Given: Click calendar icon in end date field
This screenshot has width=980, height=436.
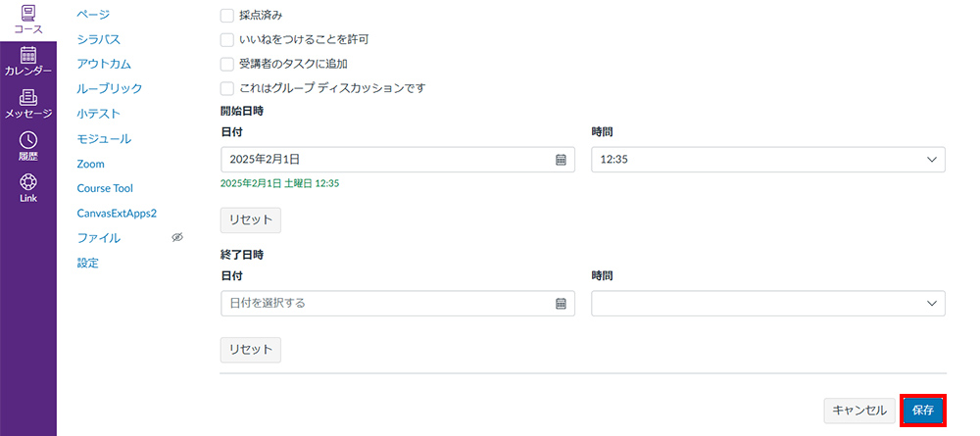Looking at the screenshot, I should [x=561, y=304].
